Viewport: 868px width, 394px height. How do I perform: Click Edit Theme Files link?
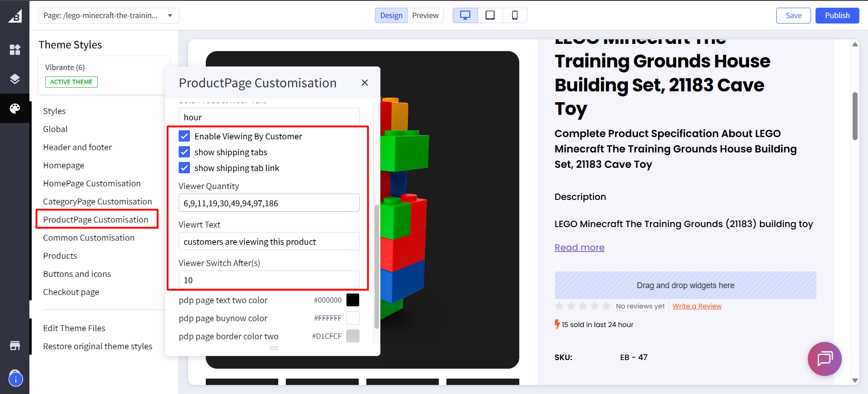click(74, 328)
